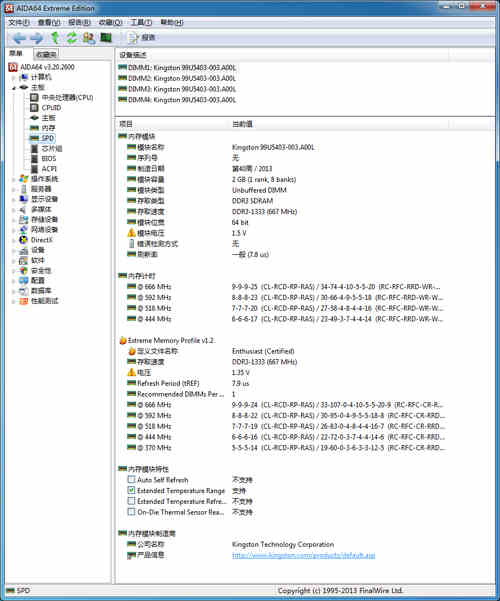This screenshot has width=500, height=601.
Task: Switch to the 收藏夹 favorites tab
Action: pyautogui.click(x=46, y=54)
